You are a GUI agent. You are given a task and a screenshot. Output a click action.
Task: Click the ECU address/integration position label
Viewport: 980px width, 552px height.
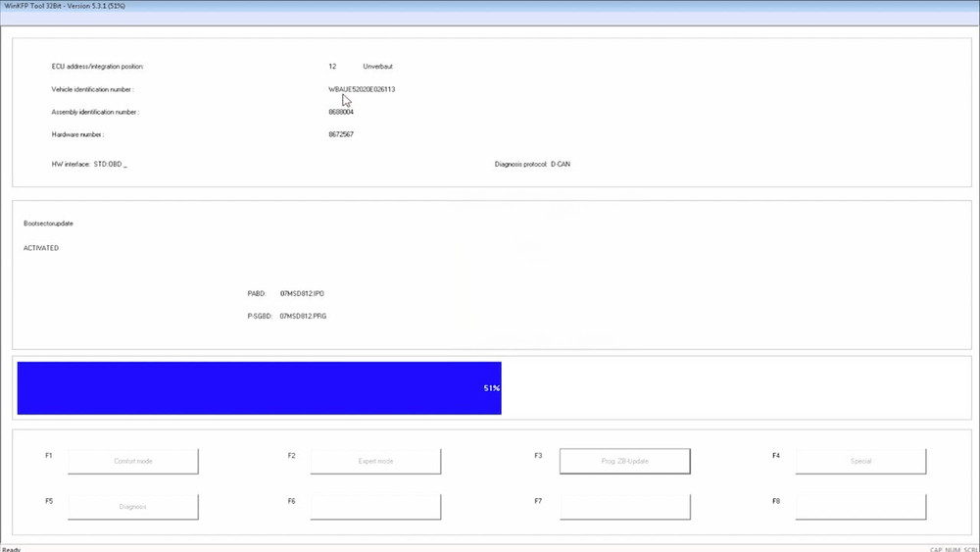(x=97, y=67)
